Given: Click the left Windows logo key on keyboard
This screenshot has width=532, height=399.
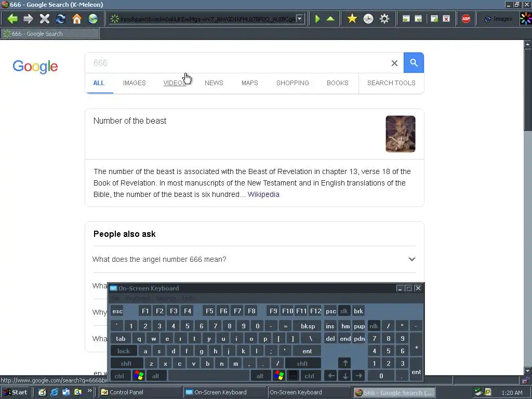Looking at the screenshot, I should coord(139,376).
